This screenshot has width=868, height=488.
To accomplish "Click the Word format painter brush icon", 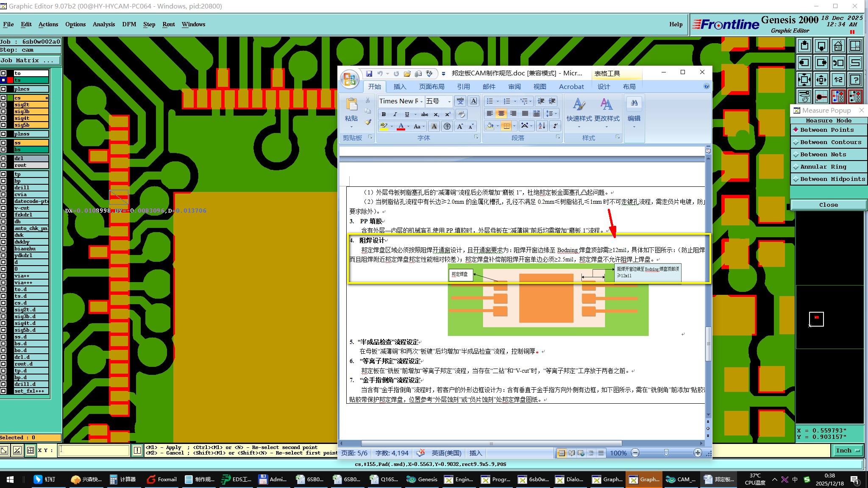I will tap(368, 122).
